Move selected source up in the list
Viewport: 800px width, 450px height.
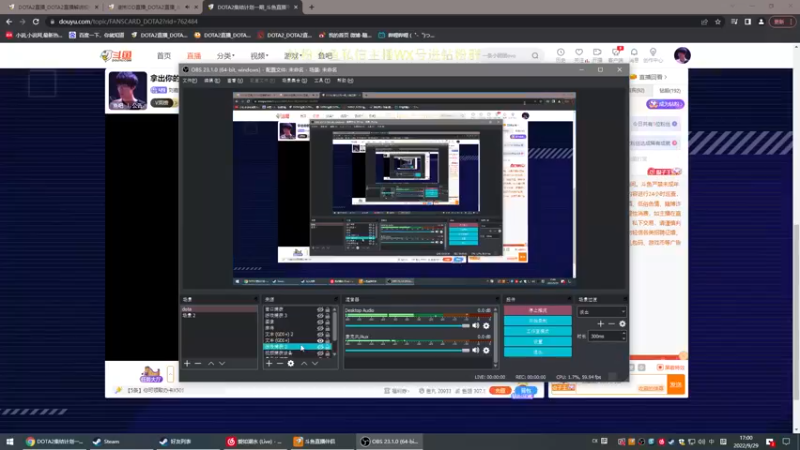tap(304, 363)
